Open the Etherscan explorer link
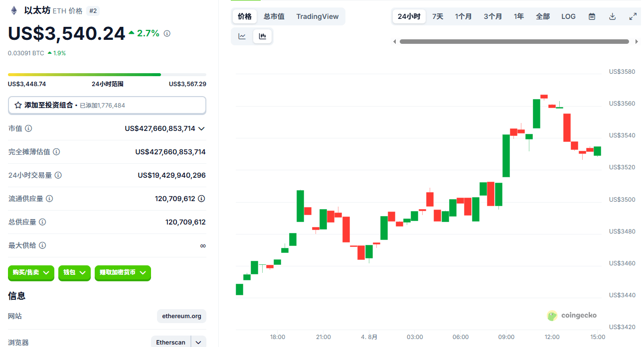644x347 pixels. coord(171,343)
